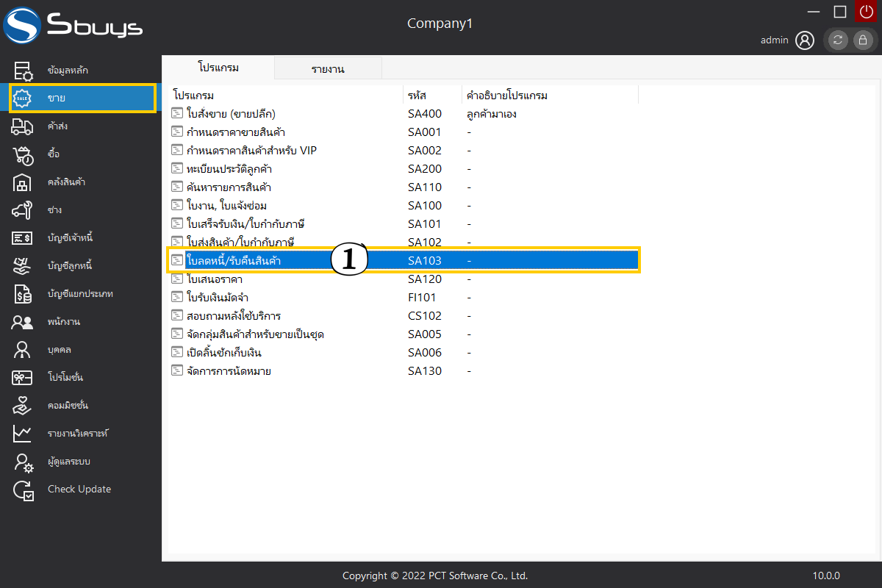Click the refresh sync icon near admin

point(838,40)
